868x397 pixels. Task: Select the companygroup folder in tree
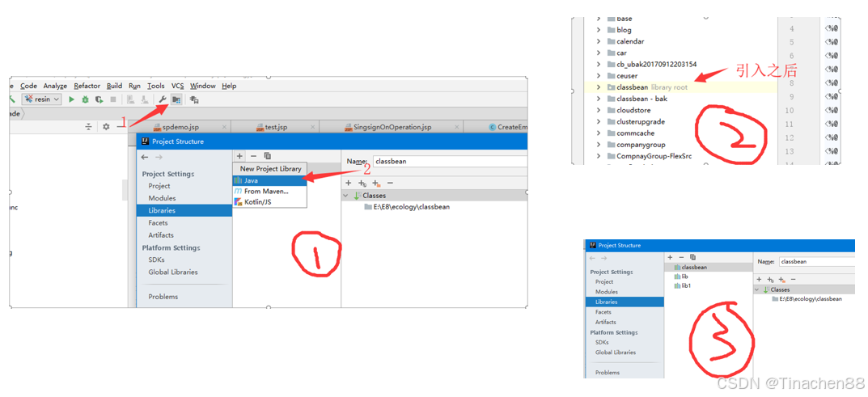tap(641, 145)
